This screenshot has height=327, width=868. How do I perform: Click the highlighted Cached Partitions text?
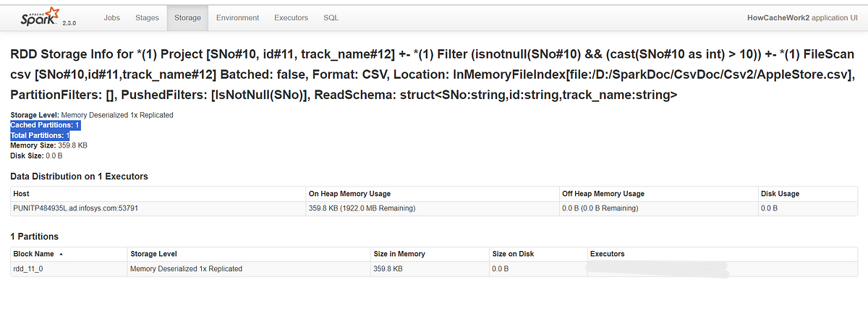click(45, 125)
